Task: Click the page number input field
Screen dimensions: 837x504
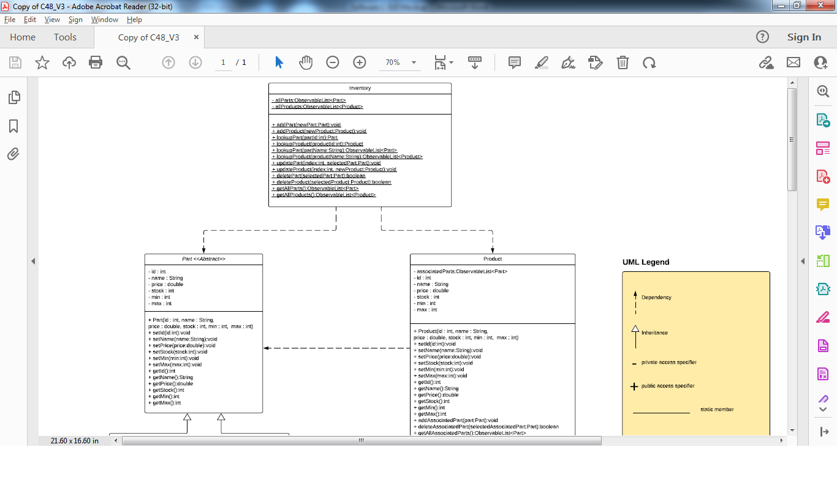Action: pos(223,62)
